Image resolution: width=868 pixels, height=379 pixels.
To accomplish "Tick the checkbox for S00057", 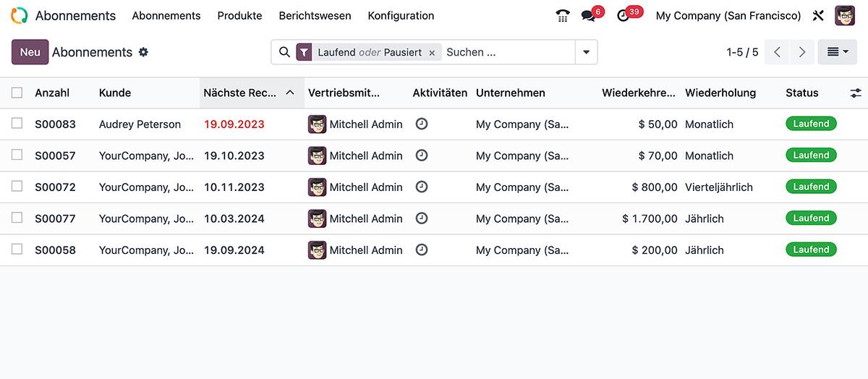I will pyautogui.click(x=17, y=155).
